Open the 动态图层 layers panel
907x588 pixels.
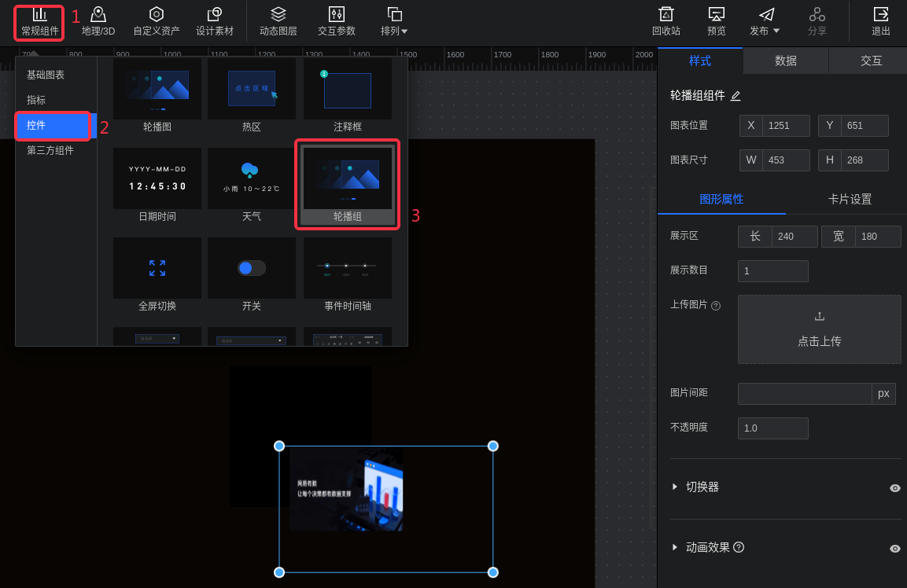pyautogui.click(x=278, y=21)
